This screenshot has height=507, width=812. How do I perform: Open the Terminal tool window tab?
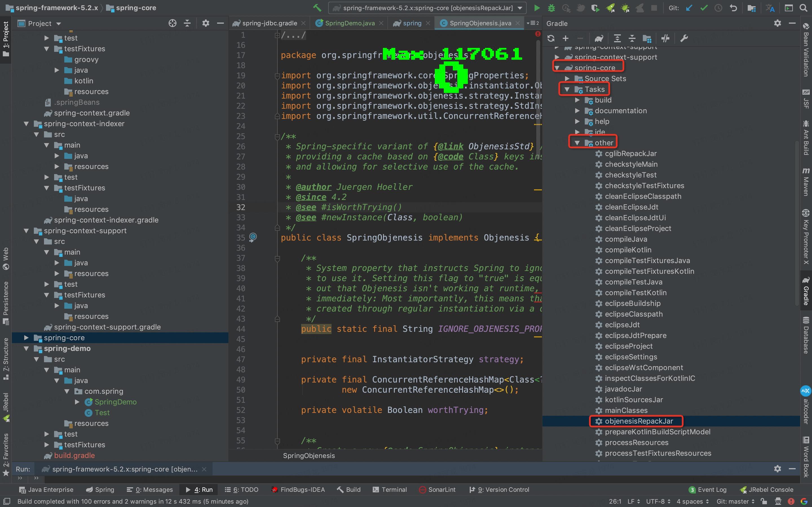[x=390, y=490]
